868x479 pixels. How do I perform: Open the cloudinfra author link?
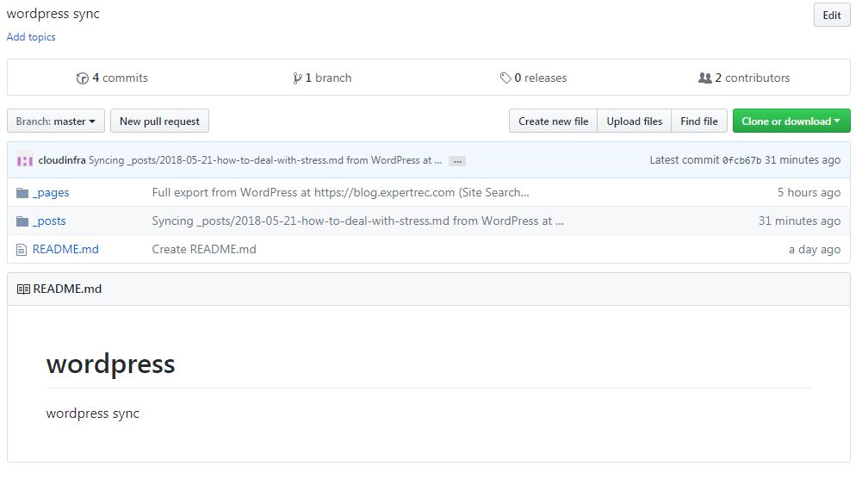[62, 160]
